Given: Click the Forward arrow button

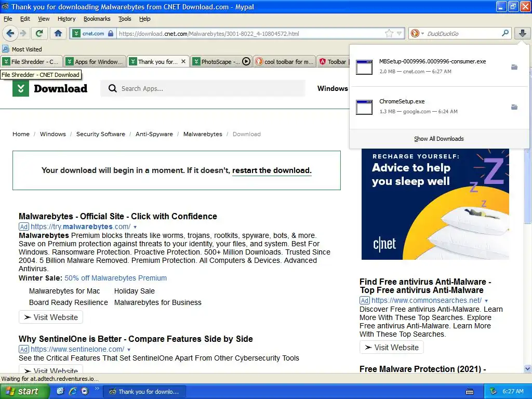Looking at the screenshot, I should point(23,33).
